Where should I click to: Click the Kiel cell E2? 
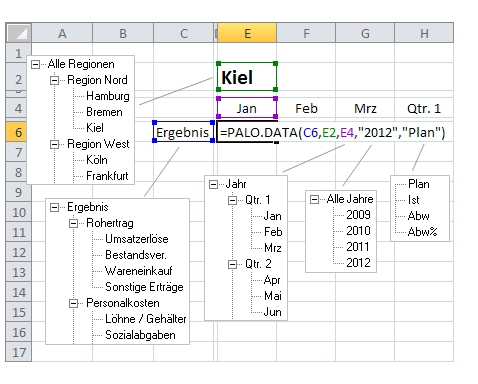pos(247,77)
